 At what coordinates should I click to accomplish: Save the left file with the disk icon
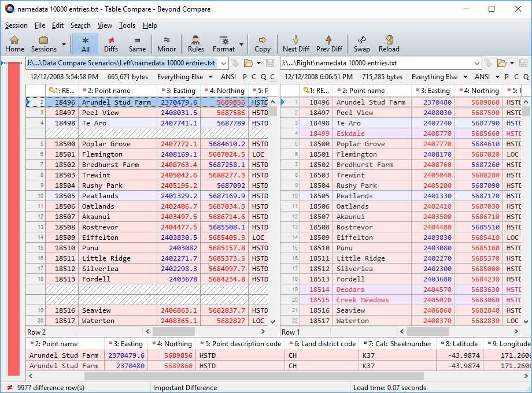(x=270, y=63)
